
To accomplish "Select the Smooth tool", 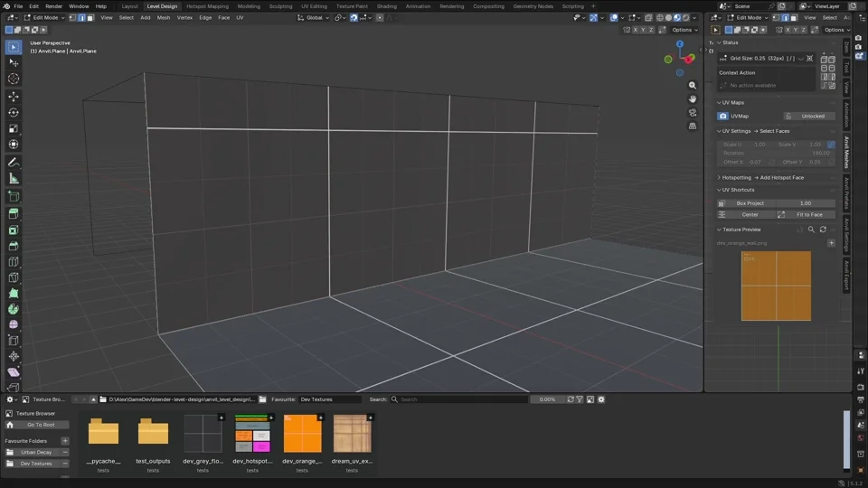I will click(14, 324).
